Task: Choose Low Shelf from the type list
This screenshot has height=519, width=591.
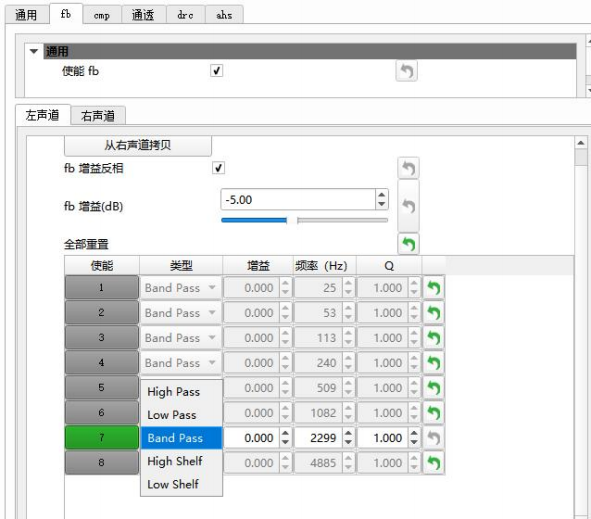Action: [x=181, y=484]
